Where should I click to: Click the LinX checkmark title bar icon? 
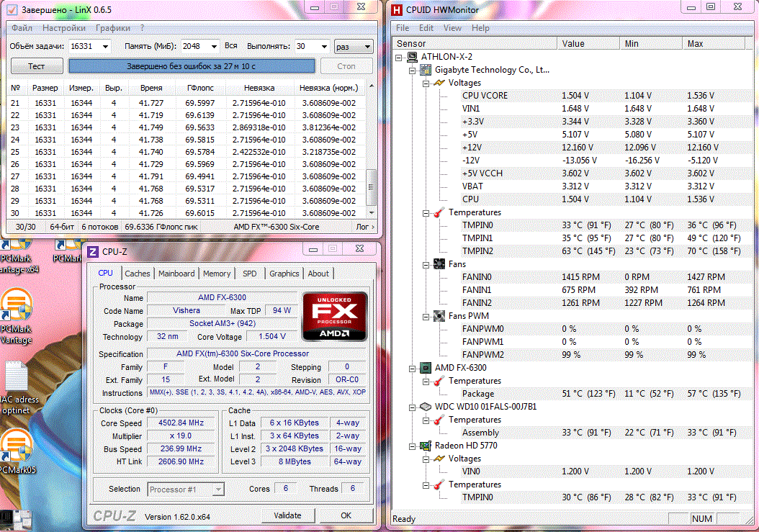click(x=12, y=9)
